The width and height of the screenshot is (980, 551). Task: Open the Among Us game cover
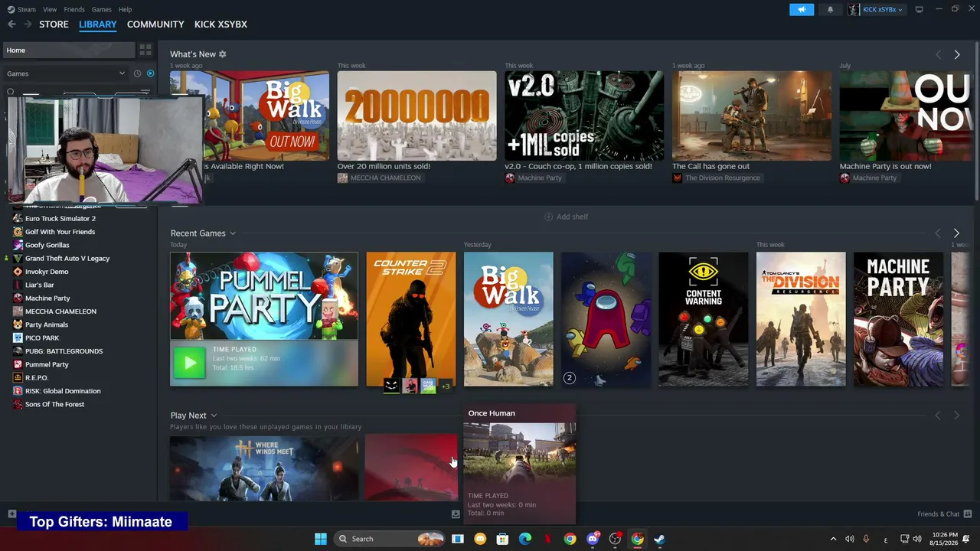[606, 318]
